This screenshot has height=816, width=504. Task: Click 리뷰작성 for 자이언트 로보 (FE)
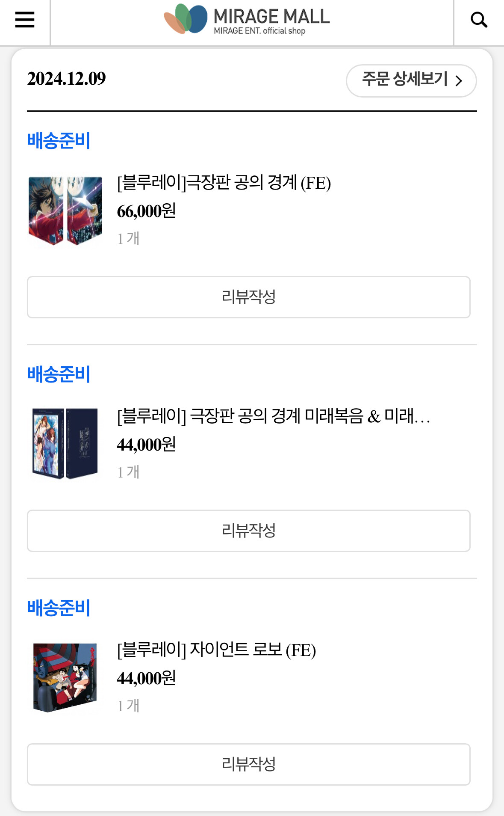[248, 764]
